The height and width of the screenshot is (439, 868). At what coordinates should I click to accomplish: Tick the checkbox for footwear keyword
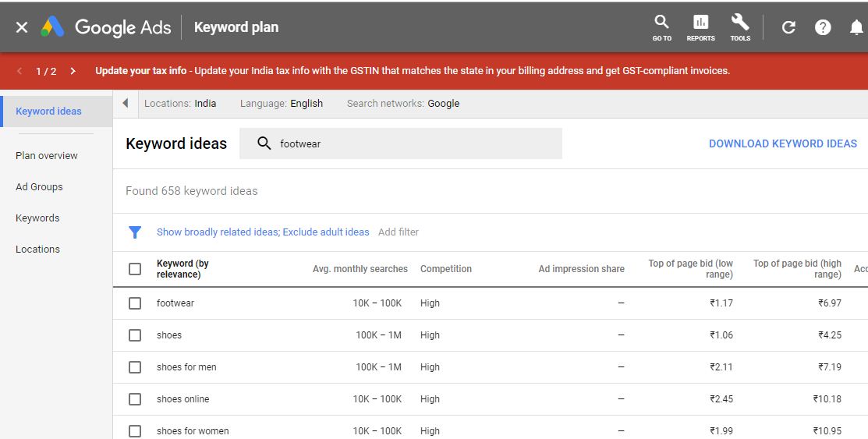[x=135, y=303]
